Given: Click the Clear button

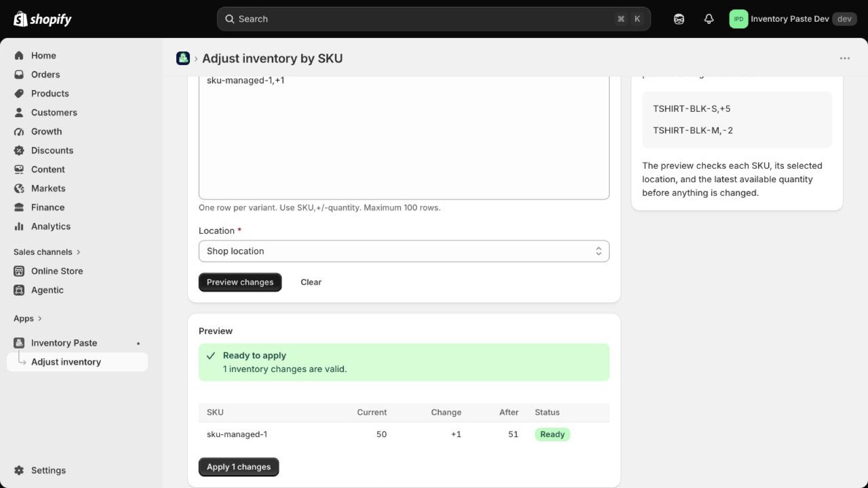Looking at the screenshot, I should 311,282.
